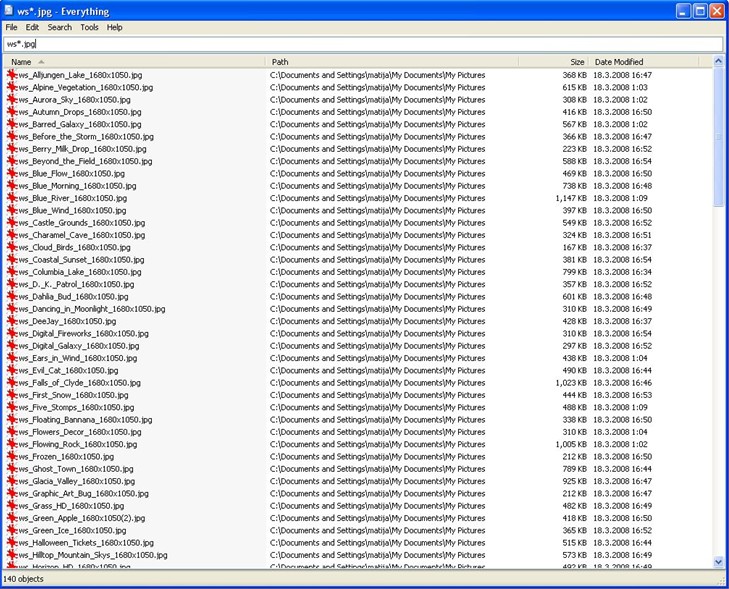Click icon of ws_Barred_Galaxy file
Viewport: 729px width, 589px height.
[12, 124]
